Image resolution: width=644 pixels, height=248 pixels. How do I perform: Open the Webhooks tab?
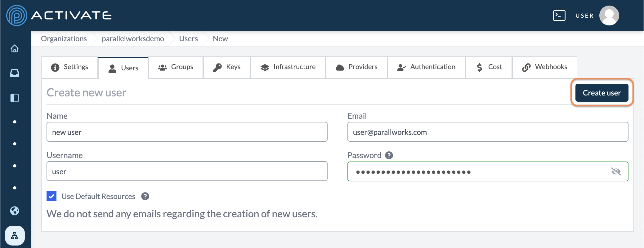pyautogui.click(x=545, y=67)
